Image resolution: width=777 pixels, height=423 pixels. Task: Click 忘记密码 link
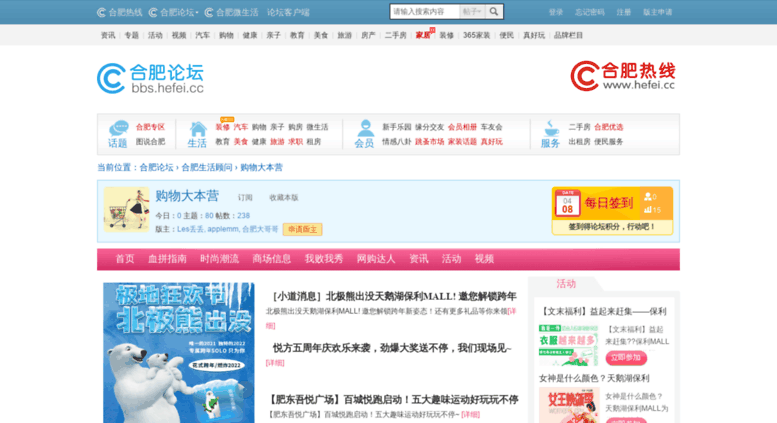tap(589, 12)
